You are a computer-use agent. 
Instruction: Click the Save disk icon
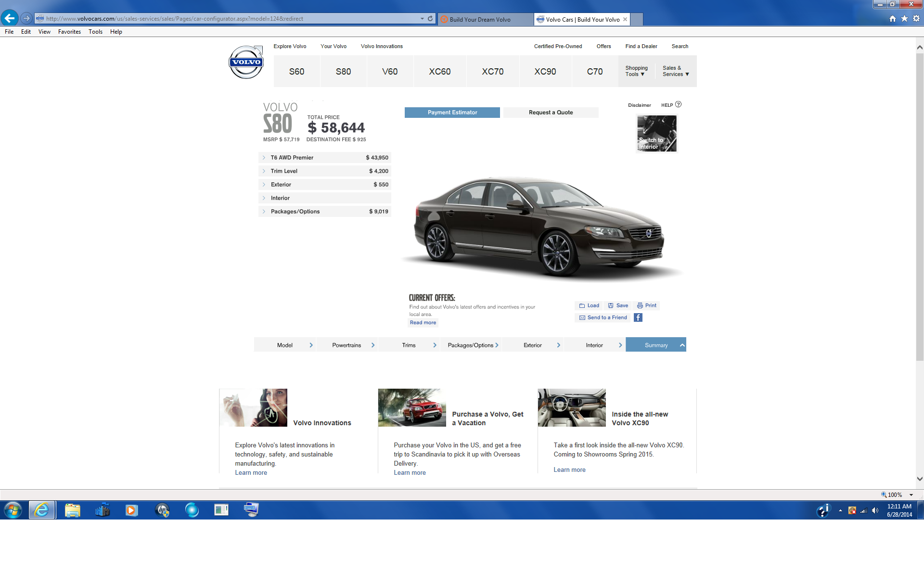(x=611, y=305)
